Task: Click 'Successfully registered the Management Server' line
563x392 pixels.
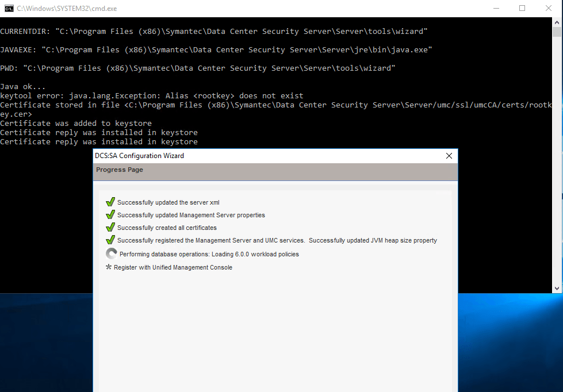Action: 277,240
